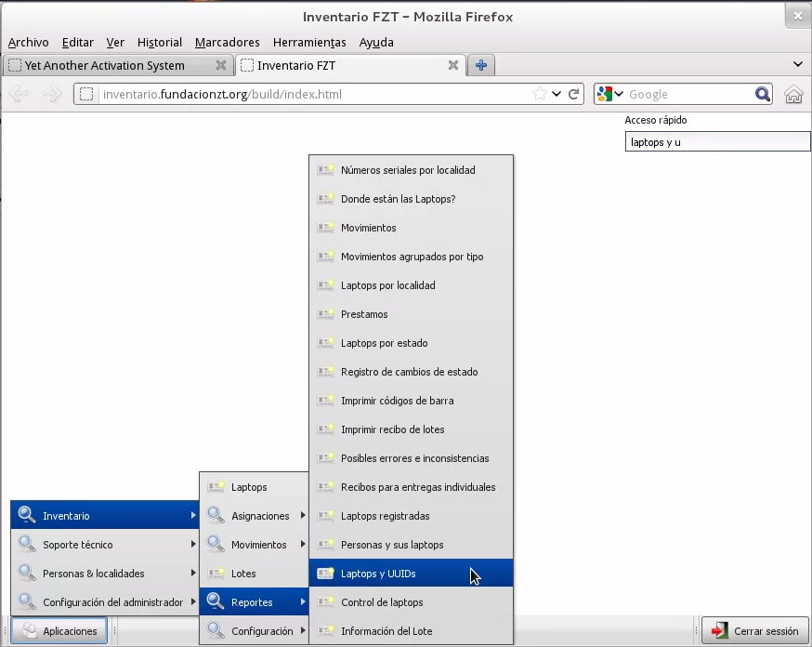The image size is (812, 647).
Task: Click the Firefox home icon
Action: click(793, 94)
